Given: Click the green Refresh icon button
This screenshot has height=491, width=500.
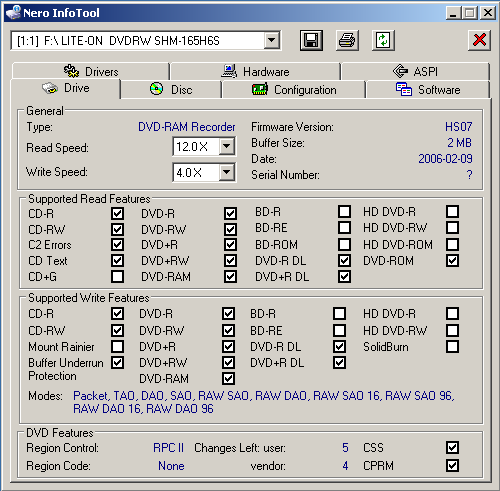Looking at the screenshot, I should click(383, 40).
